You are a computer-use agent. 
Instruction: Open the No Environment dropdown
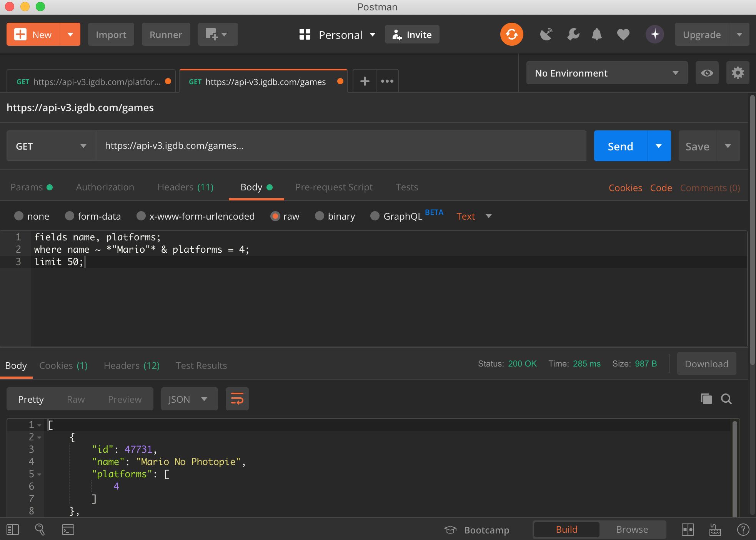pyautogui.click(x=606, y=73)
